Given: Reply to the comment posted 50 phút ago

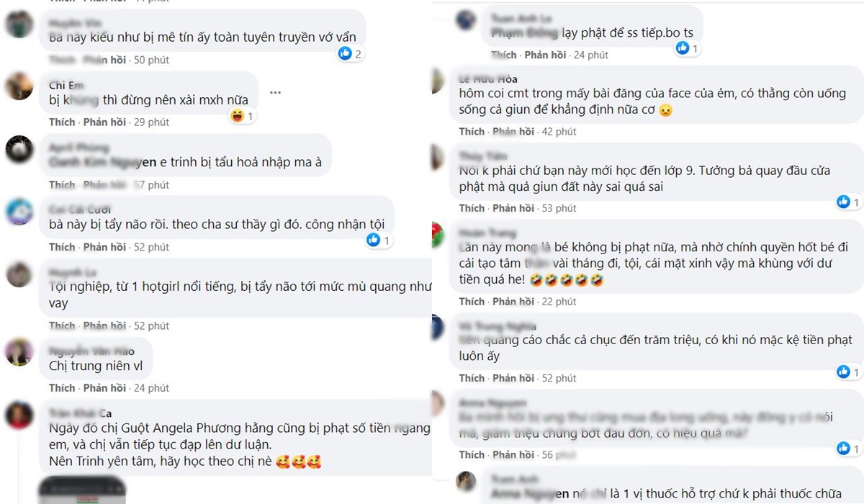Looking at the screenshot, I should click(x=104, y=60).
